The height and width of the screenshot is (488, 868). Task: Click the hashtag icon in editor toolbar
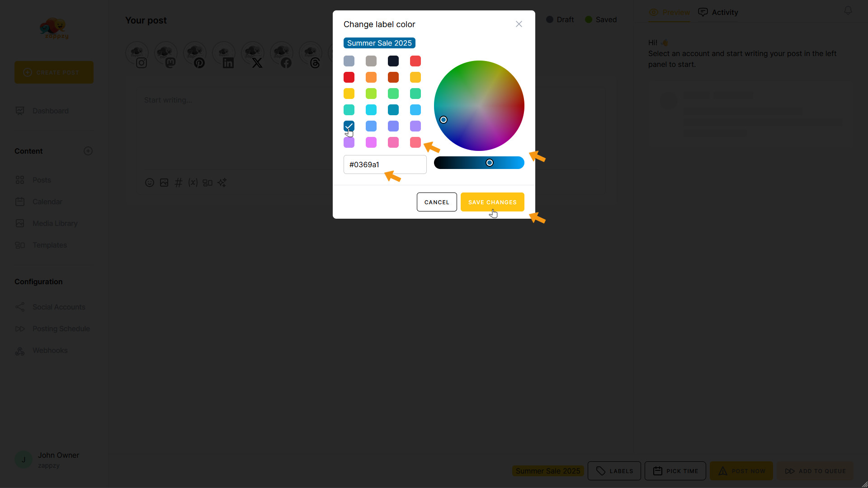coord(179,183)
